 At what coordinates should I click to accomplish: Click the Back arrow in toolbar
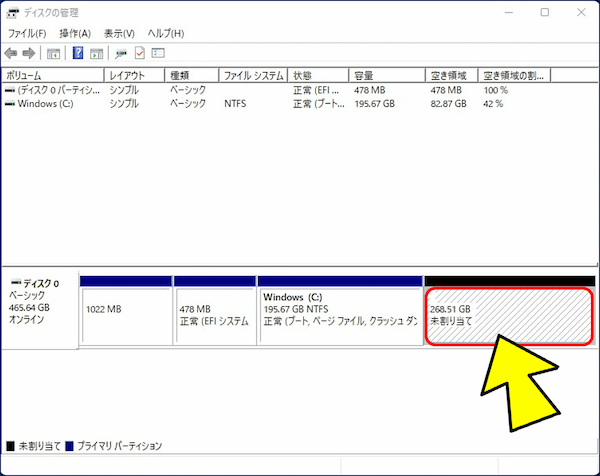pyautogui.click(x=11, y=53)
